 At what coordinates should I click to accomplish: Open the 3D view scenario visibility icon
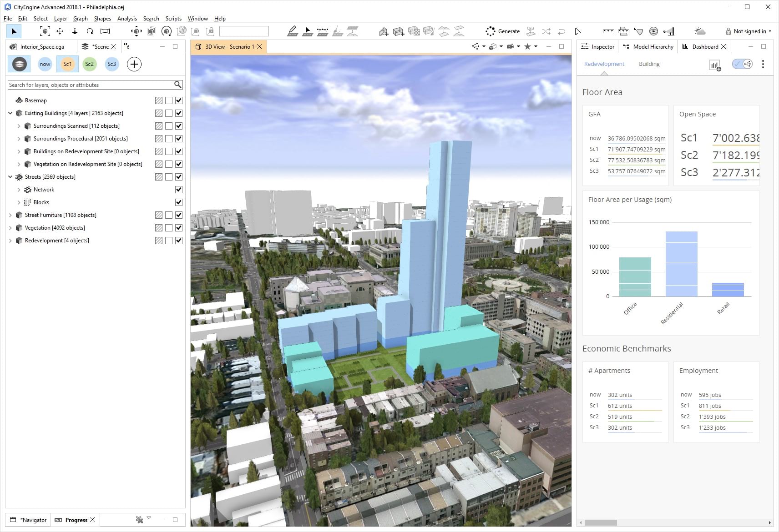475,46
